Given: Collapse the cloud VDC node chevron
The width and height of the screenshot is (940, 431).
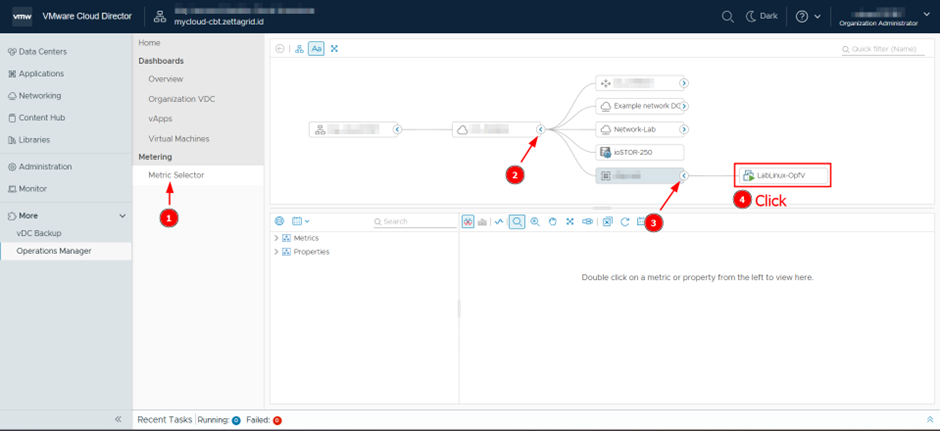Looking at the screenshot, I should 540,129.
